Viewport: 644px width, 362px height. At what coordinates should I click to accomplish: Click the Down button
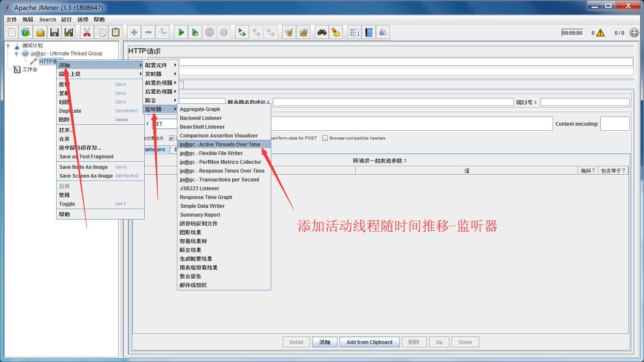click(465, 342)
